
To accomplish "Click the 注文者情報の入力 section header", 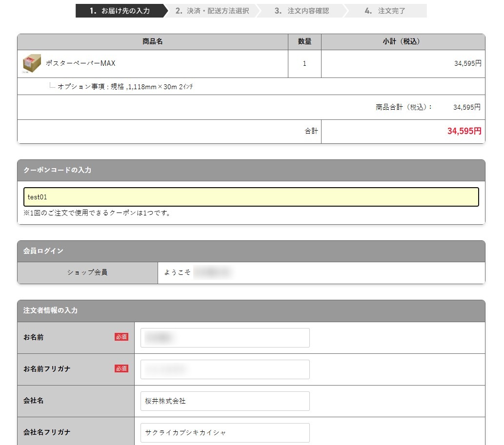I will point(251,310).
